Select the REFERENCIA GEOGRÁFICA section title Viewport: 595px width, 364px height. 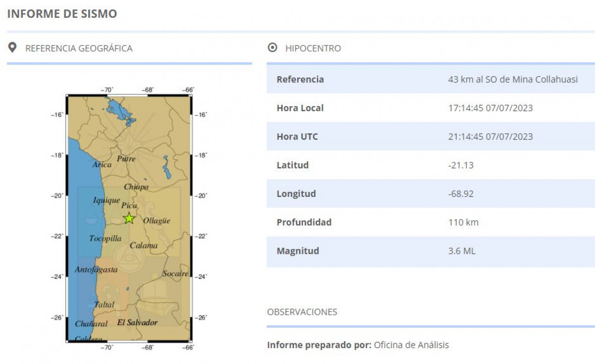pos(79,49)
